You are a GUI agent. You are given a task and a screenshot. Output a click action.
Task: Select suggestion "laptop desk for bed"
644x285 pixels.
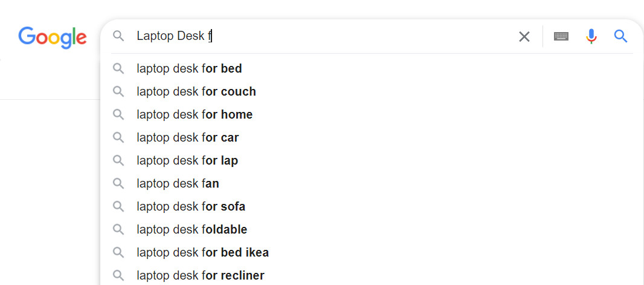189,68
